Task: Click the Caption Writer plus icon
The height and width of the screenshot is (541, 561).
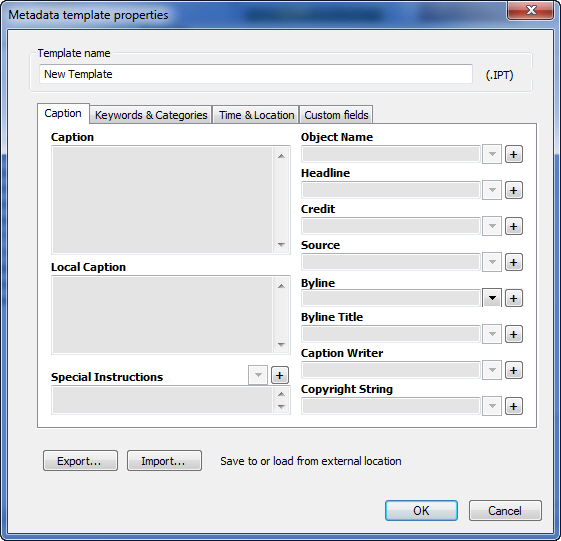Action: coord(514,370)
